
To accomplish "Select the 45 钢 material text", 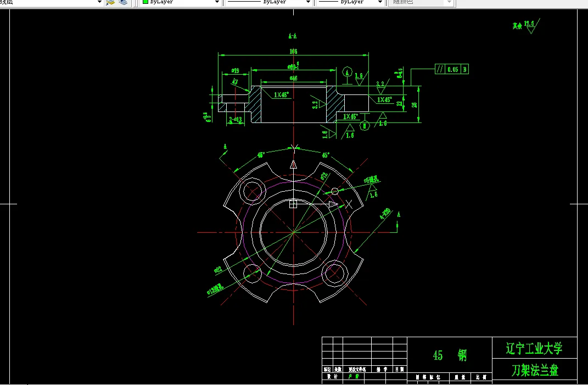I will [x=451, y=355].
